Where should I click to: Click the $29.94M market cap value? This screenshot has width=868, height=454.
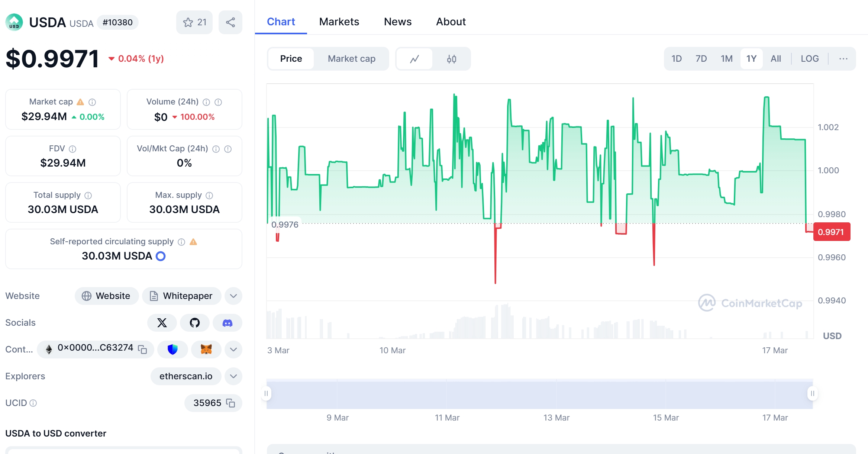[44, 117]
